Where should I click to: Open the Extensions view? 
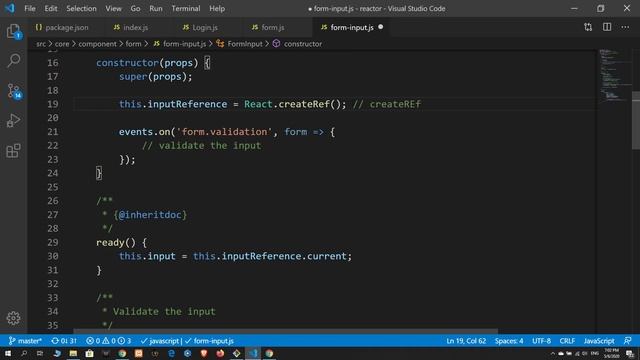(x=13, y=151)
